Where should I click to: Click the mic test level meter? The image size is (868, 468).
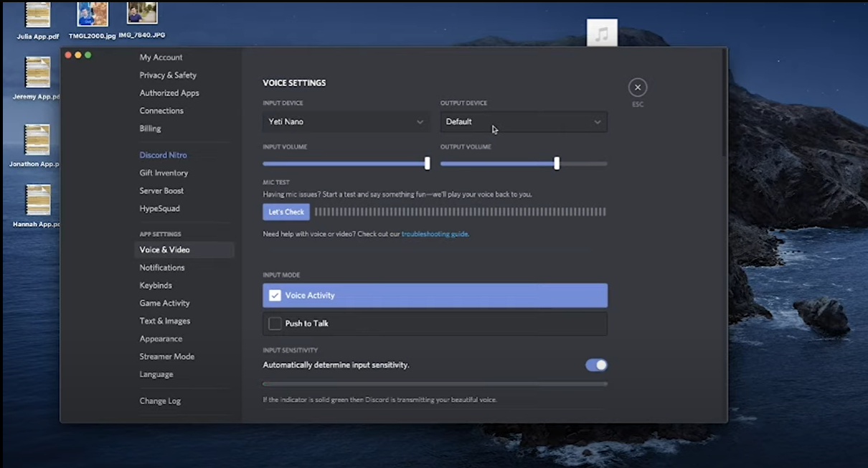[460, 212]
